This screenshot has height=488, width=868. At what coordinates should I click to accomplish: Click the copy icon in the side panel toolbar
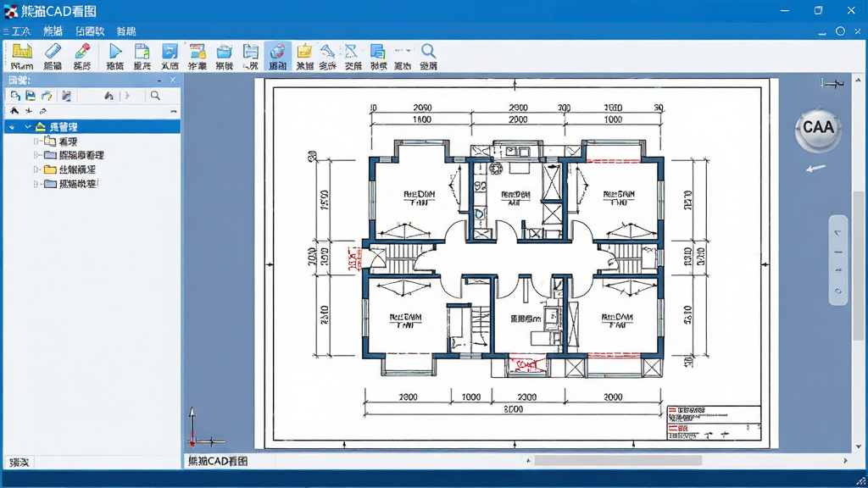pyautogui.click(x=15, y=96)
